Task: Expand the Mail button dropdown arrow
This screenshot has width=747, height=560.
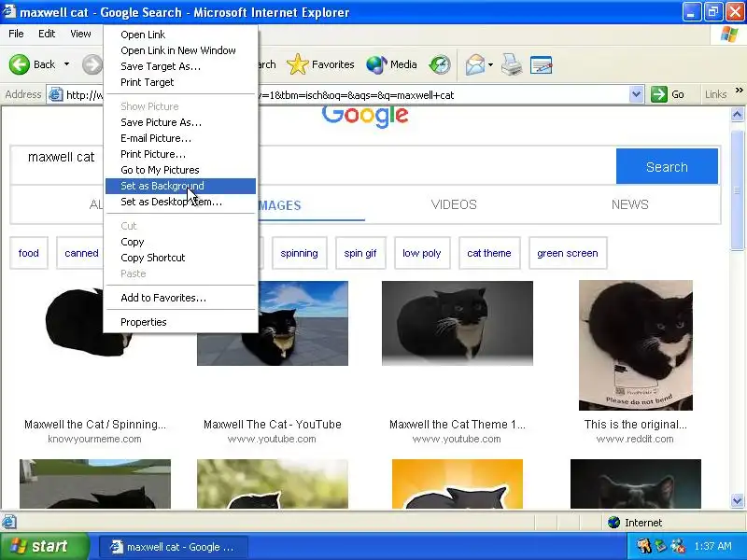Action: (491, 64)
